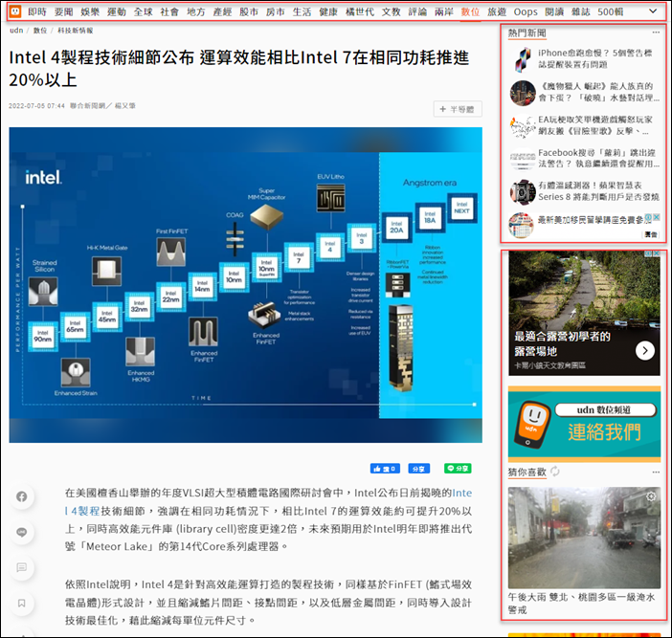Select the 地方 section

[x=196, y=12]
